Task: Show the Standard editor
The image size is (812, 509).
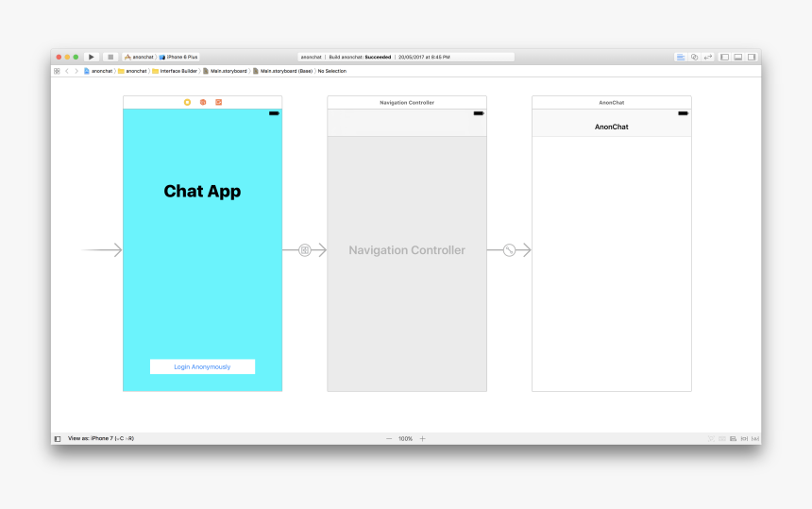Action: (x=681, y=57)
